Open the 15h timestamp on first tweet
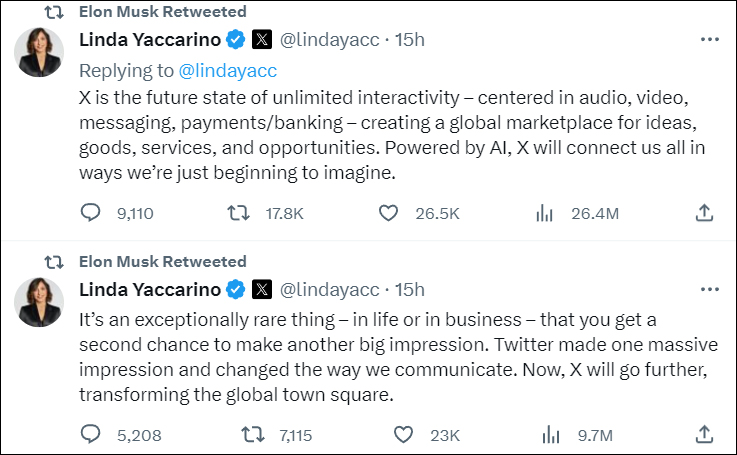This screenshot has height=455, width=737. pyautogui.click(x=409, y=40)
